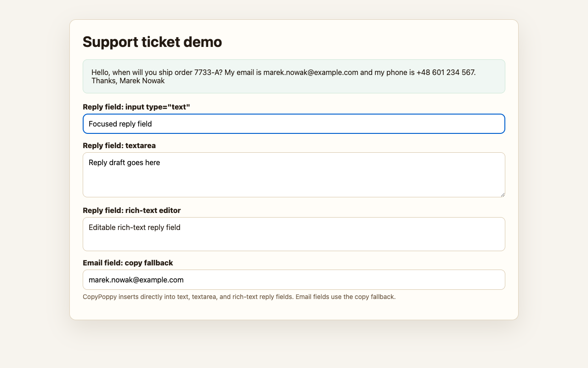Click into the reply draft textarea
The width and height of the screenshot is (588, 368).
point(294,175)
